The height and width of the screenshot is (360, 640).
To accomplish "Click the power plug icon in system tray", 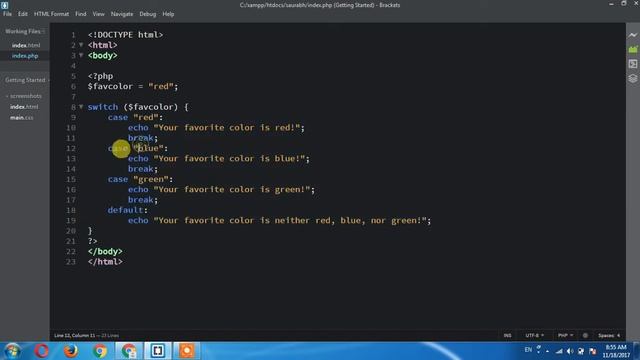I will [581, 351].
